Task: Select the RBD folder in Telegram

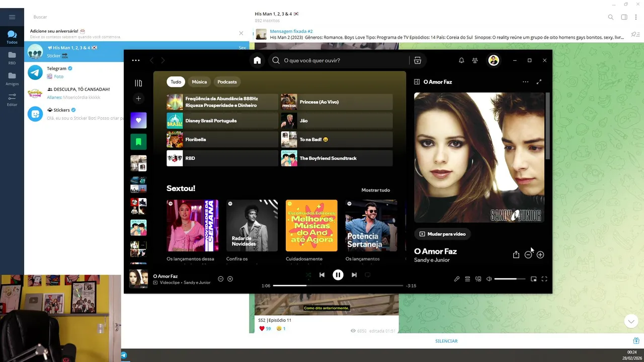Action: (12, 58)
